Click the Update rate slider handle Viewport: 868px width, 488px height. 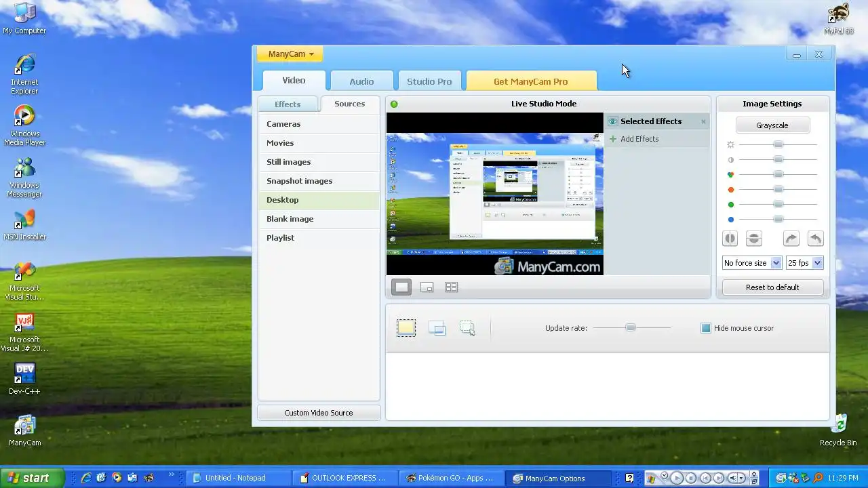coord(631,328)
